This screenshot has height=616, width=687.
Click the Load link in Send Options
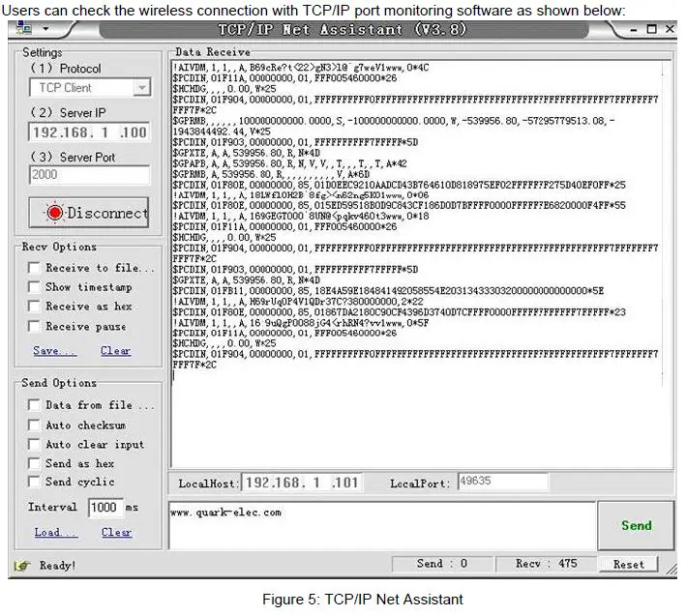coord(56,532)
